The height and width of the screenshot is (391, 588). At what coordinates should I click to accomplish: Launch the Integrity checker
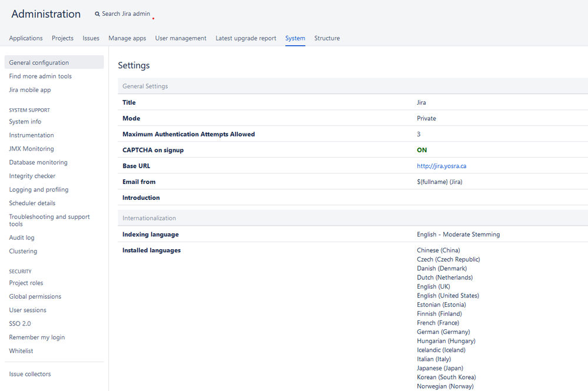pos(32,176)
